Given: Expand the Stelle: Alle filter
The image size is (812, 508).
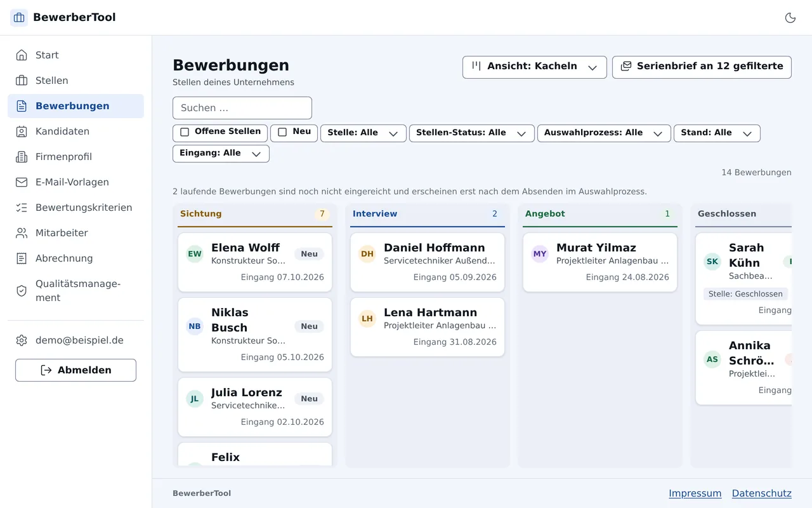Looking at the screenshot, I should (x=363, y=133).
